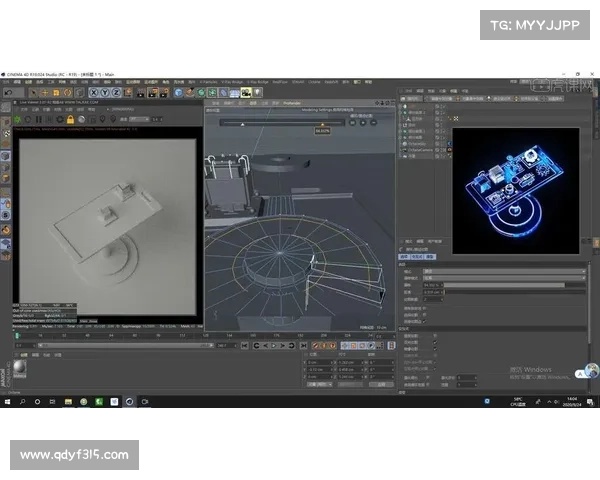The height and width of the screenshot is (480, 600).
Task: Click the Undo arrow in top toolbar
Action: [9, 92]
